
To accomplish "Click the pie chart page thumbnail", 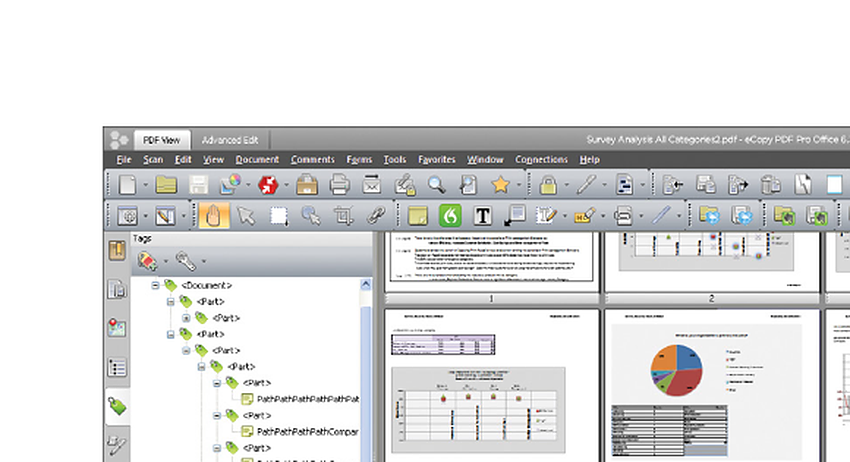I will (711, 386).
